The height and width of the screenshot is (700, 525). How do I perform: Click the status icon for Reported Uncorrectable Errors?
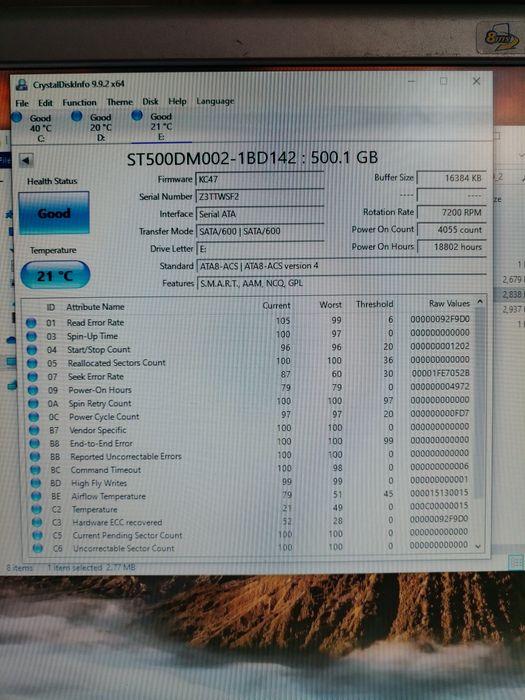tap(36, 457)
